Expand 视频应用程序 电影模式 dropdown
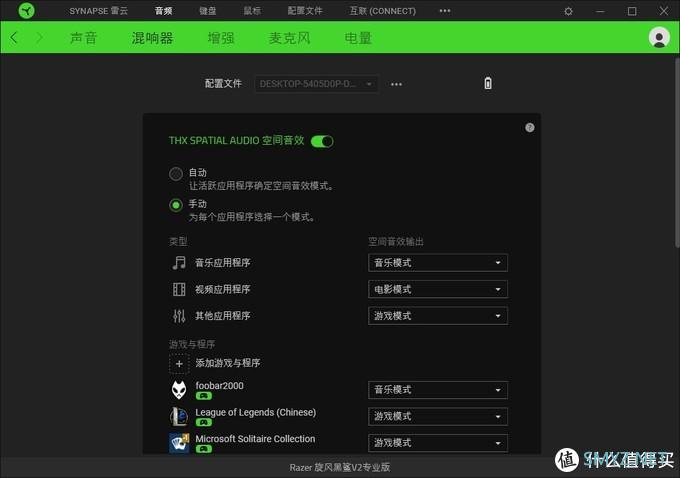The image size is (680, 478). (438, 289)
